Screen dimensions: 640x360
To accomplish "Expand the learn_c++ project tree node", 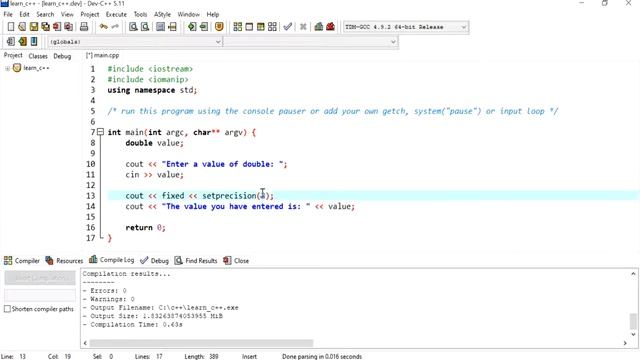I will [x=7, y=69].
